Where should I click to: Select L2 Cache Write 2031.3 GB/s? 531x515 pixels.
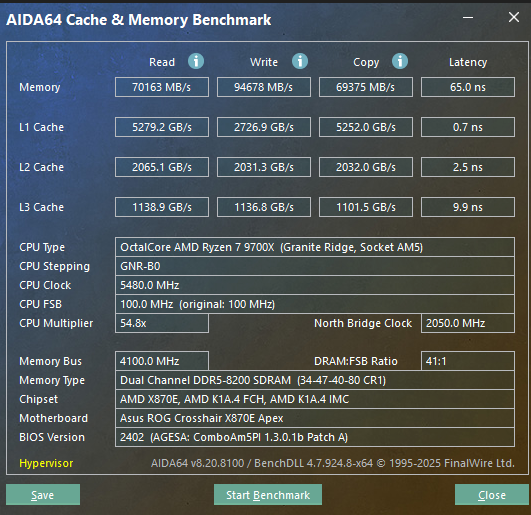[264, 167]
